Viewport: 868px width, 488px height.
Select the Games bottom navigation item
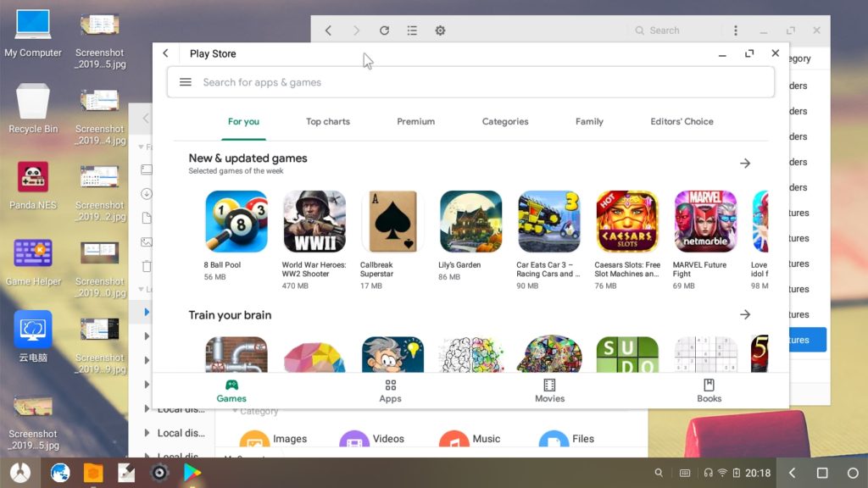(x=231, y=391)
